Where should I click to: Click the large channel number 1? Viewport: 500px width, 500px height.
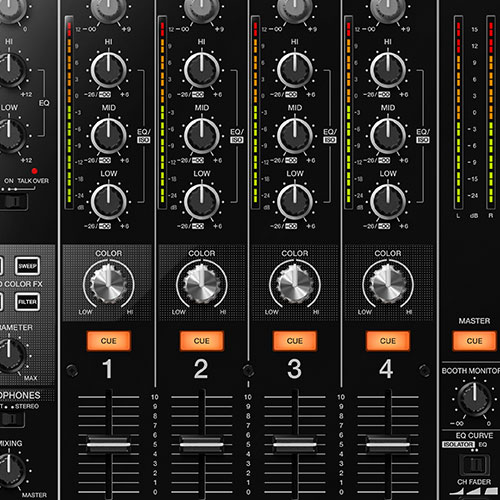tap(107, 369)
